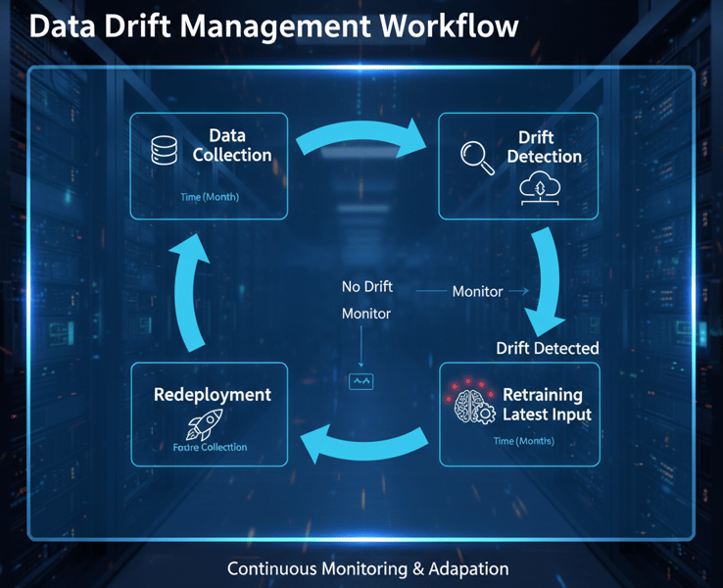Click the rocket icon in Redeployment box
The height and width of the screenshot is (588, 723).
[201, 424]
